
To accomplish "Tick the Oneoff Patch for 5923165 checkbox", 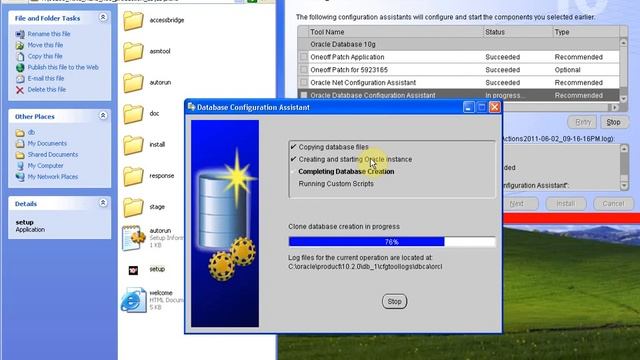I will [x=304, y=70].
